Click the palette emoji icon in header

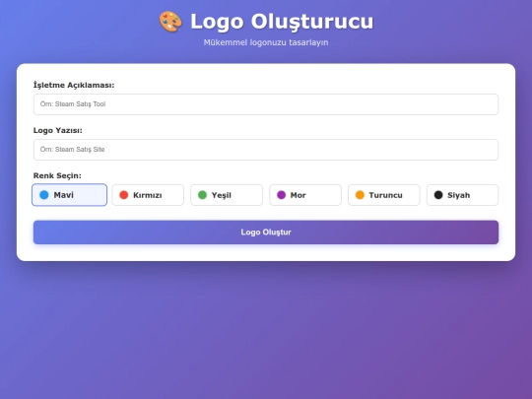pyautogui.click(x=170, y=22)
